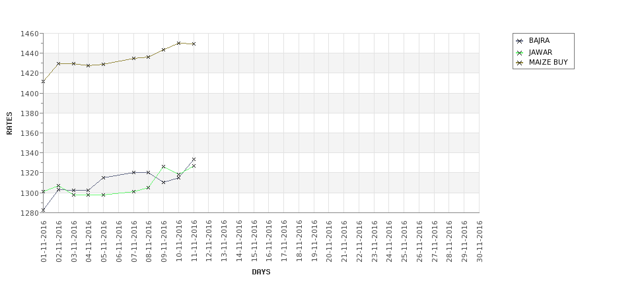Screen dimensions: 644x283
Task: Click the 1280 y-axis tick label
Action: [x=30, y=213]
